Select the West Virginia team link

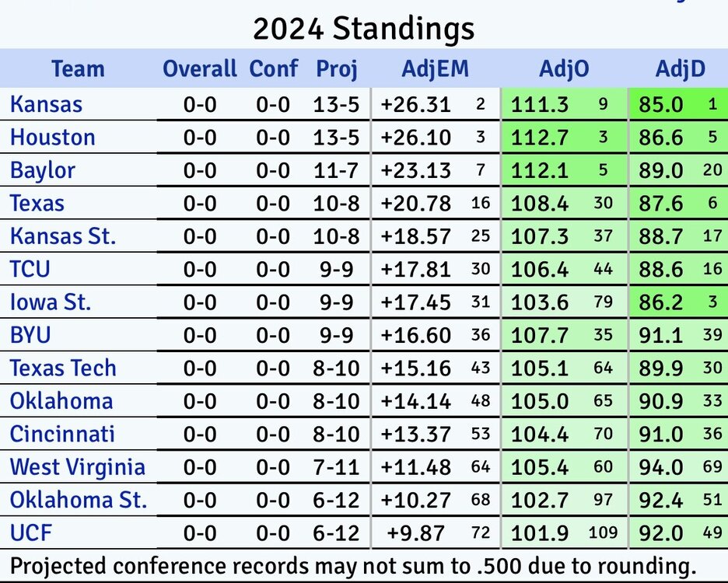point(77,467)
